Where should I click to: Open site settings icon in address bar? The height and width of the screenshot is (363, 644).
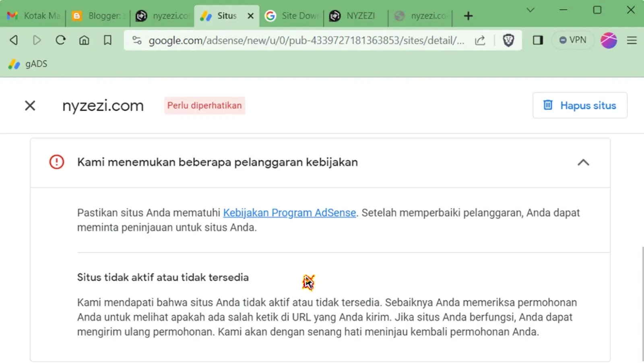coord(137,40)
